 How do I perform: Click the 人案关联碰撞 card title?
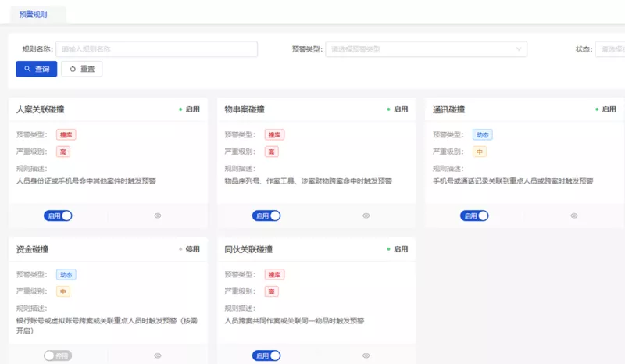[x=41, y=109]
